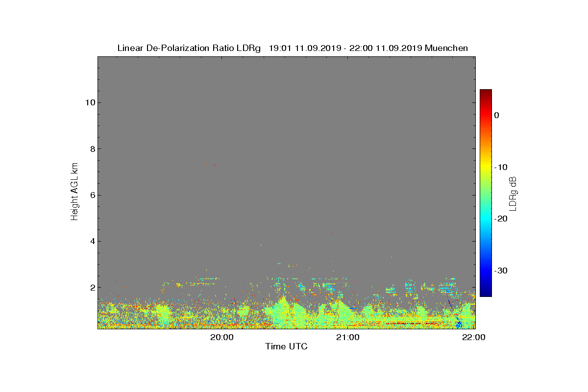Click the colorbar value -10

[500, 167]
